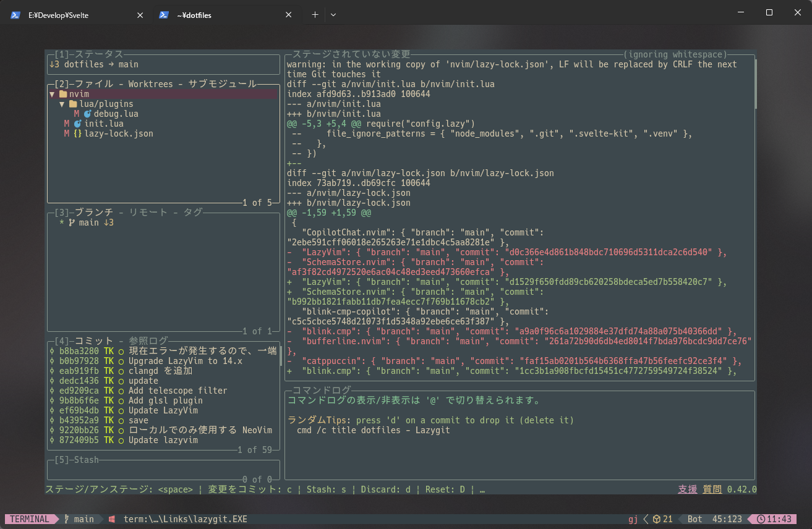The height and width of the screenshot is (529, 812).
Task: Click the package icon showing 21
Action: pos(657,519)
